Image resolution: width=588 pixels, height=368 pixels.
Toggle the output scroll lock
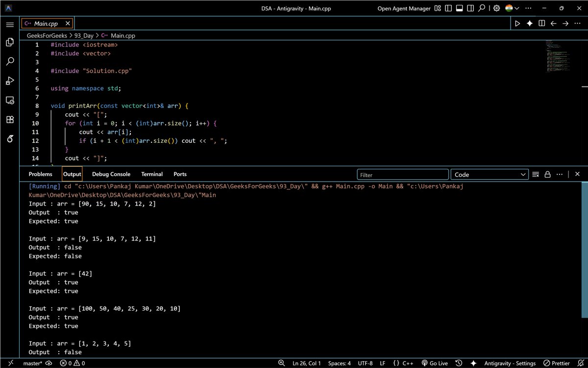tap(547, 174)
